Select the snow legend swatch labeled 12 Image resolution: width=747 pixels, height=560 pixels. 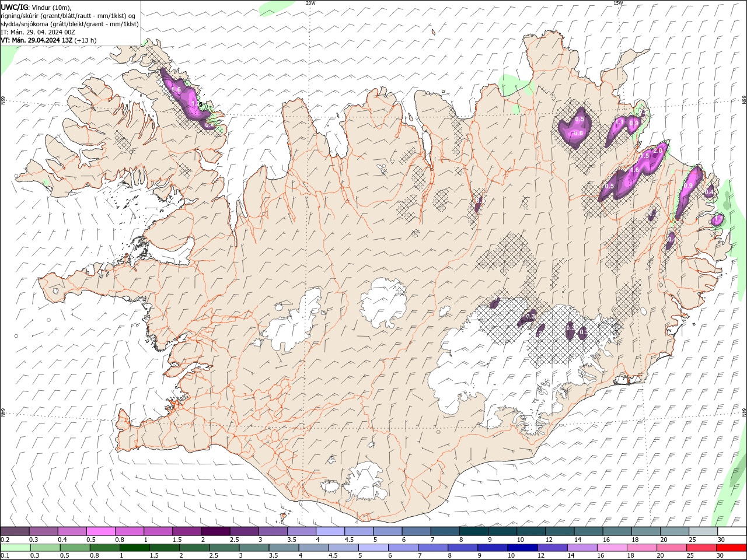pyautogui.click(x=560, y=531)
